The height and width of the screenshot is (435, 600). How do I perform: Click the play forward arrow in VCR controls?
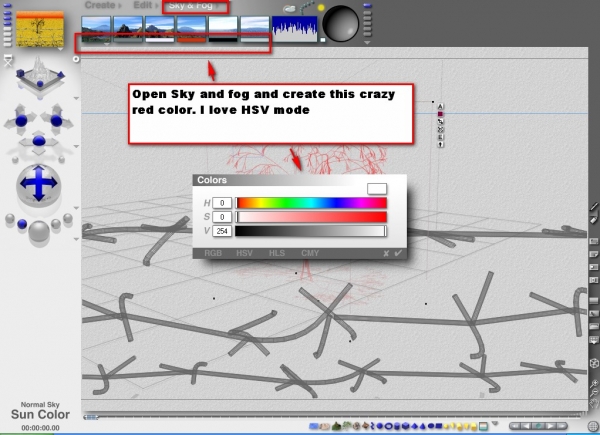pyautogui.click(x=550, y=426)
